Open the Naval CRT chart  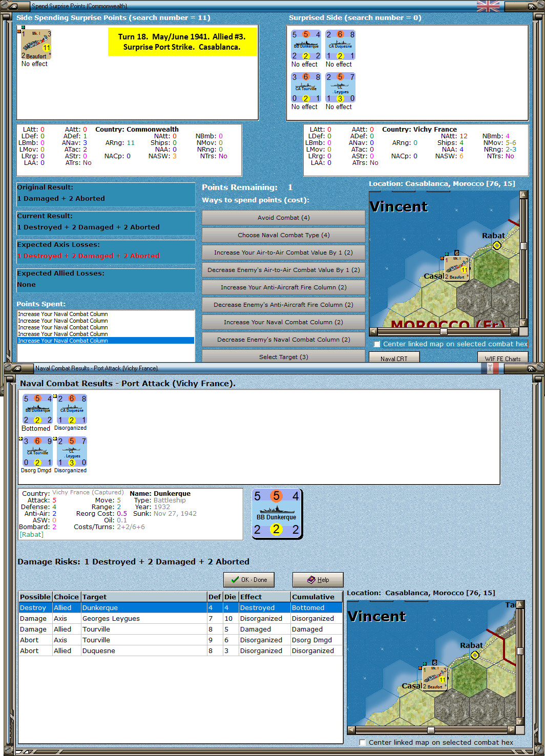(394, 359)
